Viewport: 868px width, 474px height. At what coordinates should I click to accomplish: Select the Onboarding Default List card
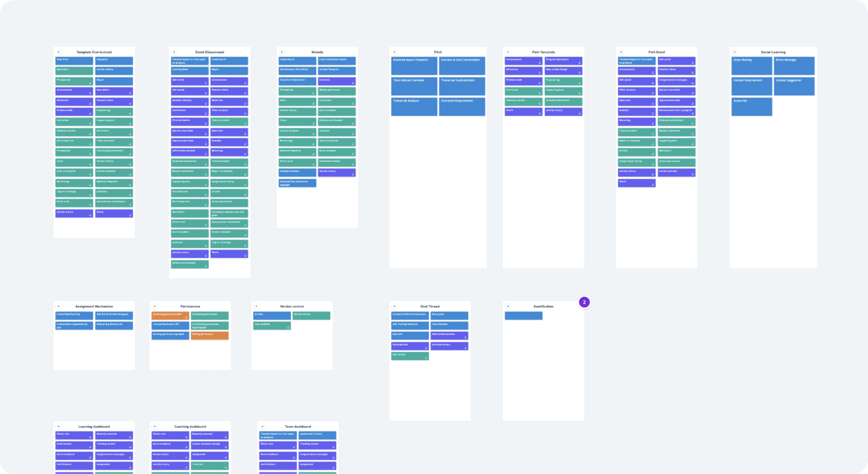(114, 326)
